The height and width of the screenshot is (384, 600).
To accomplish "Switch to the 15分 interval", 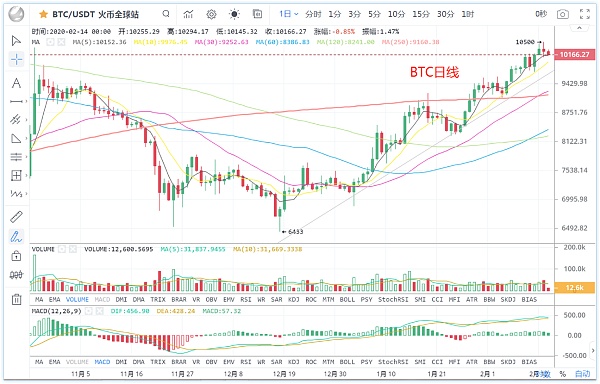I will (x=421, y=15).
